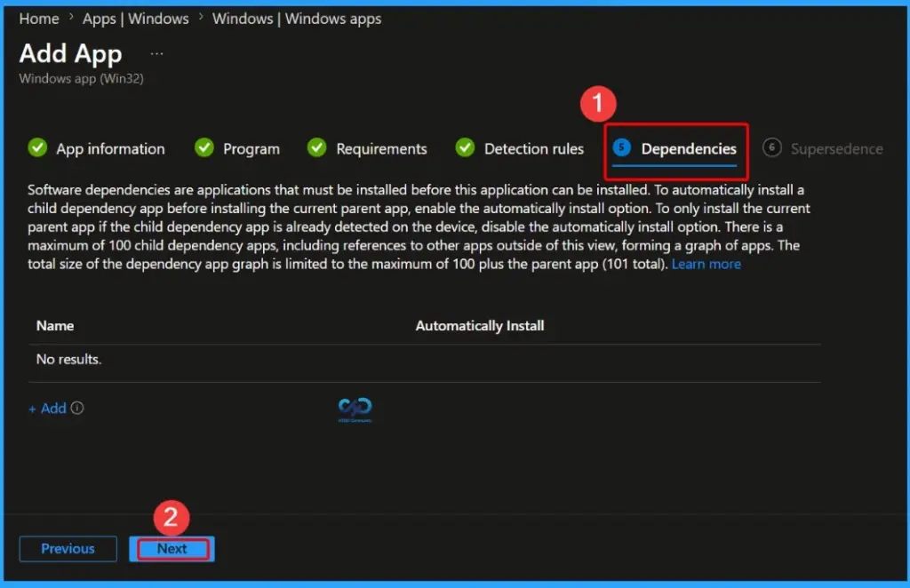Go back with the Previous button

[68, 549]
